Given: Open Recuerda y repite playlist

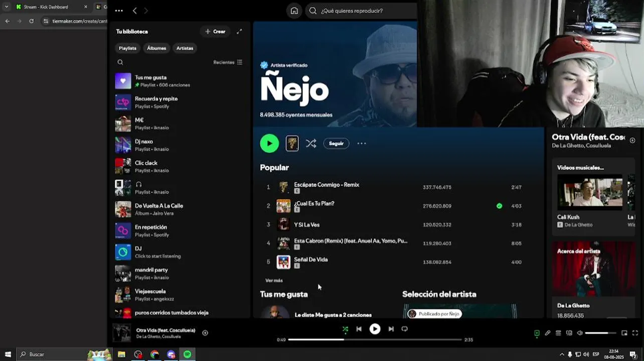Looking at the screenshot, I should coord(179,102).
